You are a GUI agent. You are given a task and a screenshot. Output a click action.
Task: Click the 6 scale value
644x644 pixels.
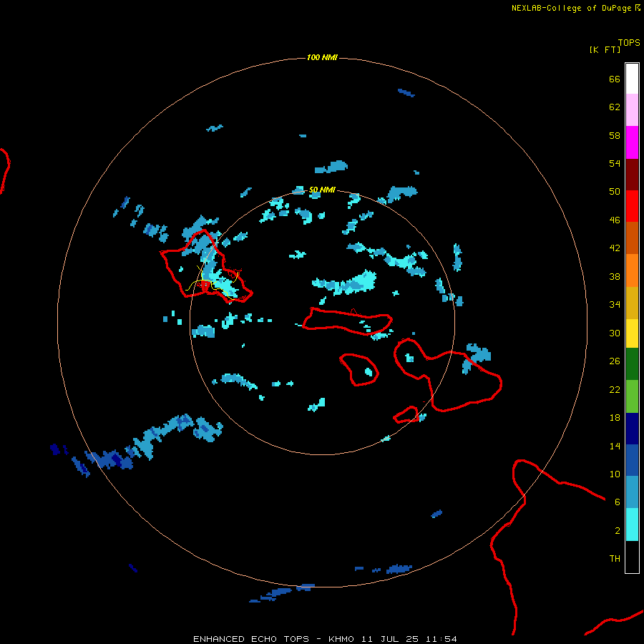(x=618, y=502)
